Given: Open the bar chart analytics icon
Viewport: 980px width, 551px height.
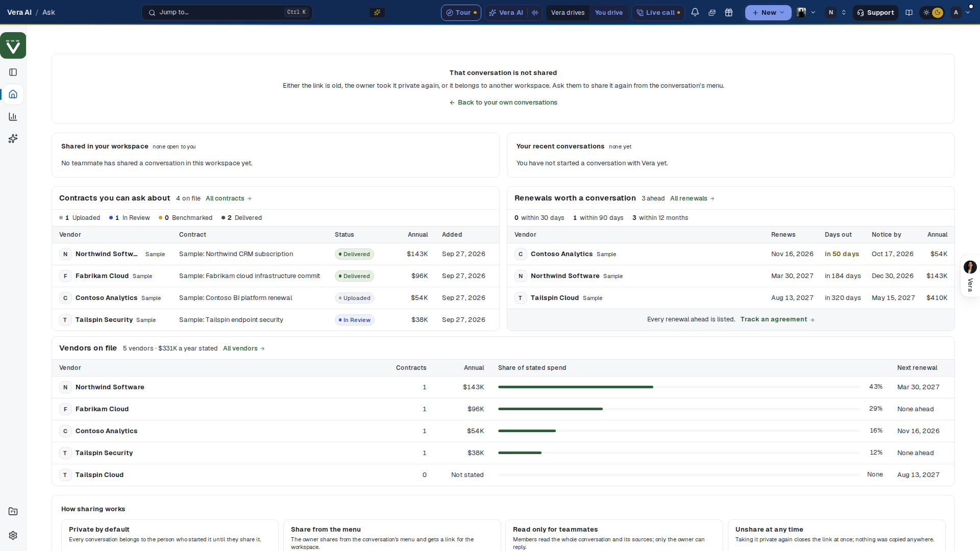Looking at the screenshot, I should coord(13,117).
